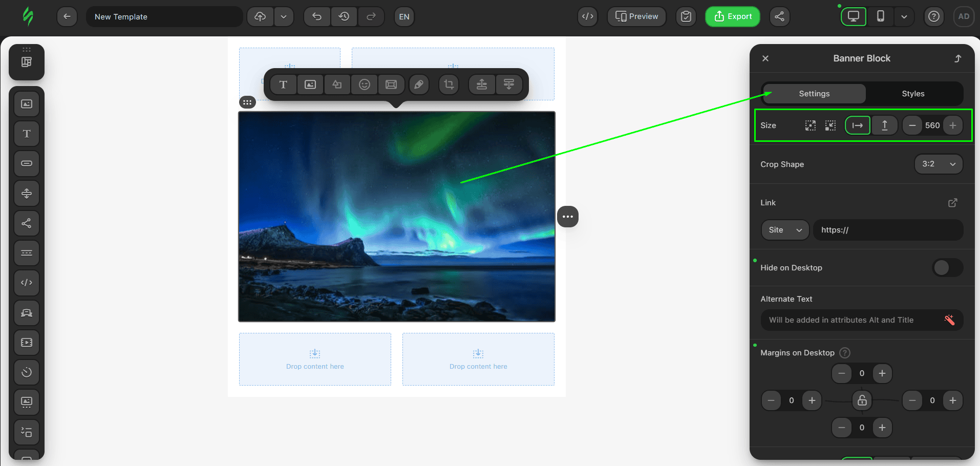
Task: Click the green Export button
Action: click(733, 16)
